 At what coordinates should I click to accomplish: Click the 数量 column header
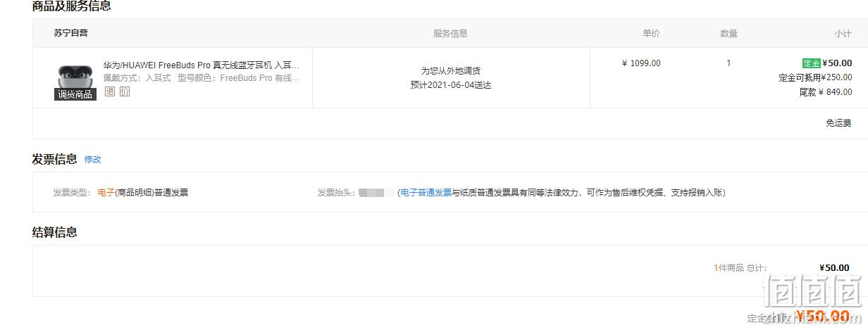coord(728,34)
